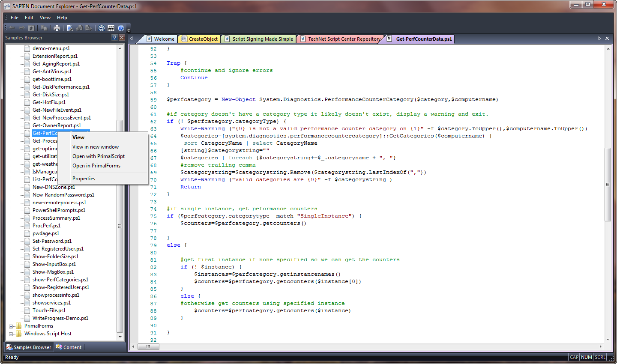This screenshot has height=364, width=617.
Task: Click the Find Next toolbar icon
Action: tap(89, 28)
